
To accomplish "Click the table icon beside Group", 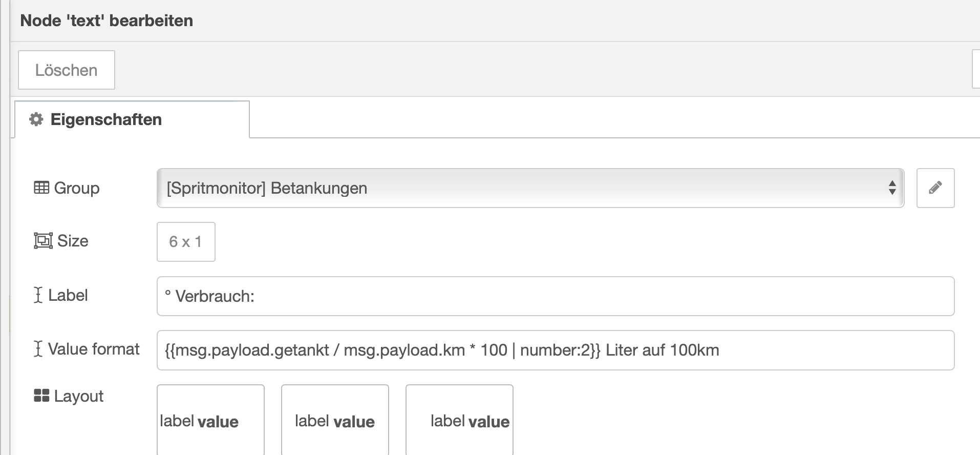I will pyautogui.click(x=41, y=188).
